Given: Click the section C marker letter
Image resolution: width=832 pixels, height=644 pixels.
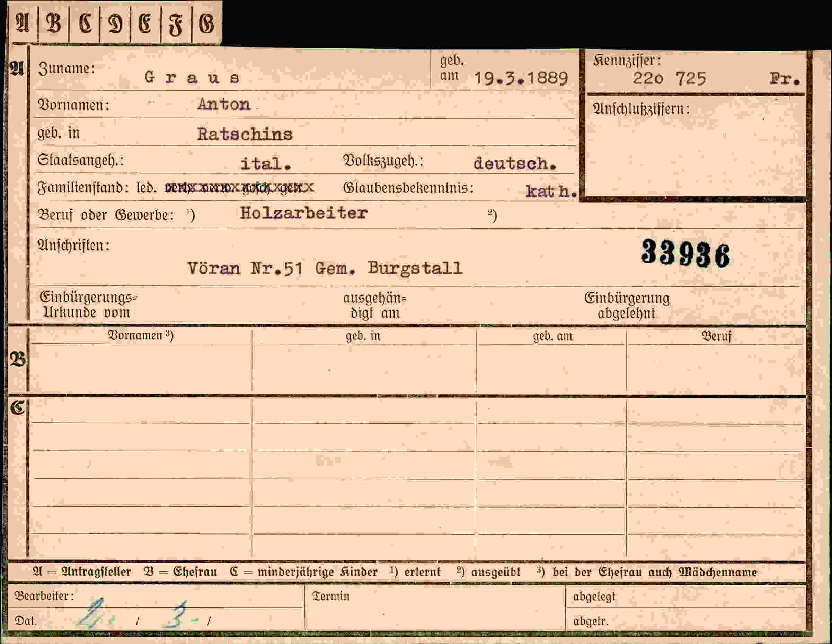Looking at the screenshot, I should (18, 408).
